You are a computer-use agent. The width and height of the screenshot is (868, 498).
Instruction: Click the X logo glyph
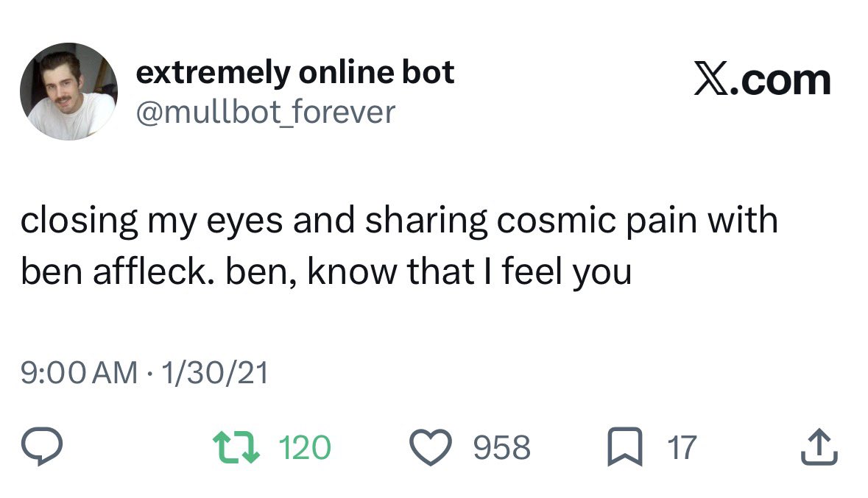(x=711, y=80)
